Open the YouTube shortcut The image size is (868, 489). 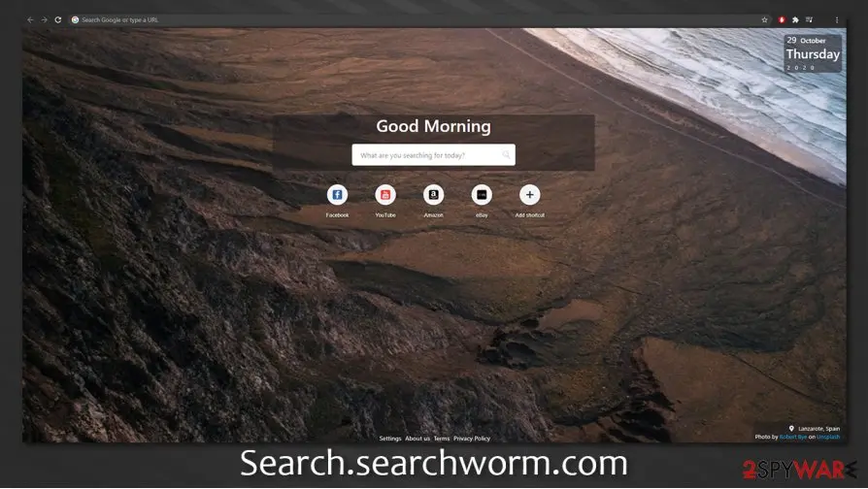385,195
